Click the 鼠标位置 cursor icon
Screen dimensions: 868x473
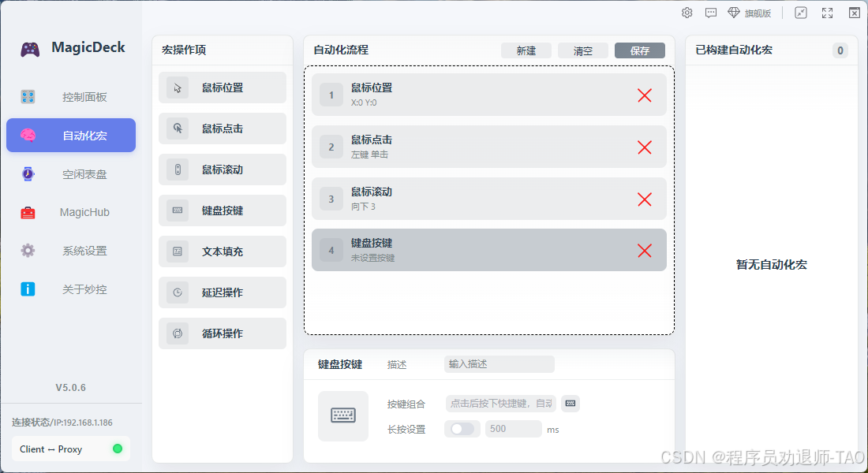[177, 88]
